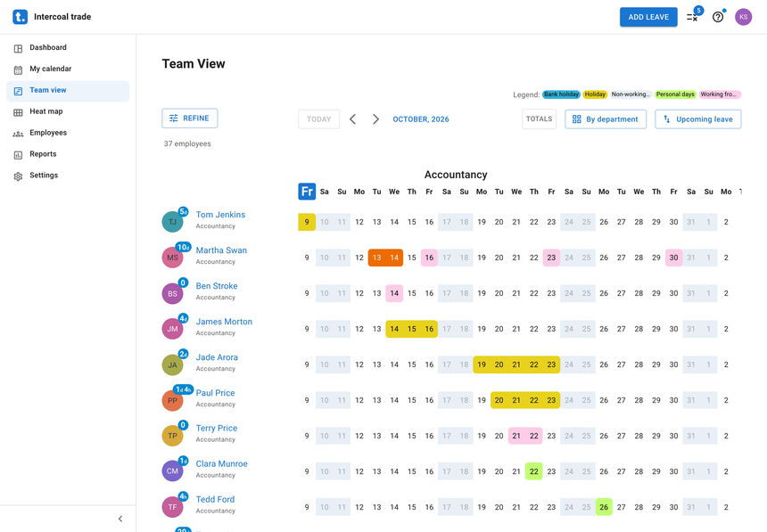Go to previous month arrow
This screenshot has width=767, height=532.
point(352,119)
